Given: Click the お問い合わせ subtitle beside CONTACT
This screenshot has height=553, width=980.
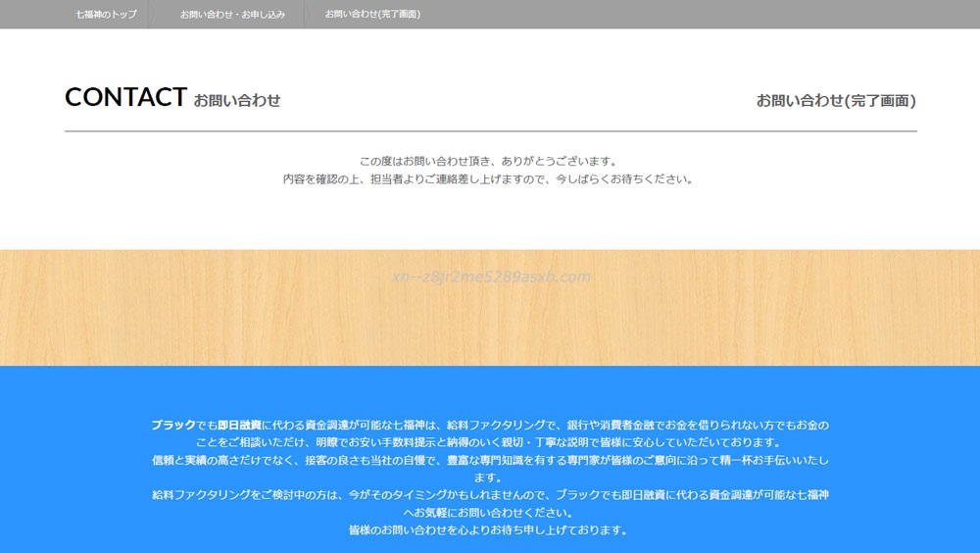Looking at the screenshot, I should (x=237, y=100).
